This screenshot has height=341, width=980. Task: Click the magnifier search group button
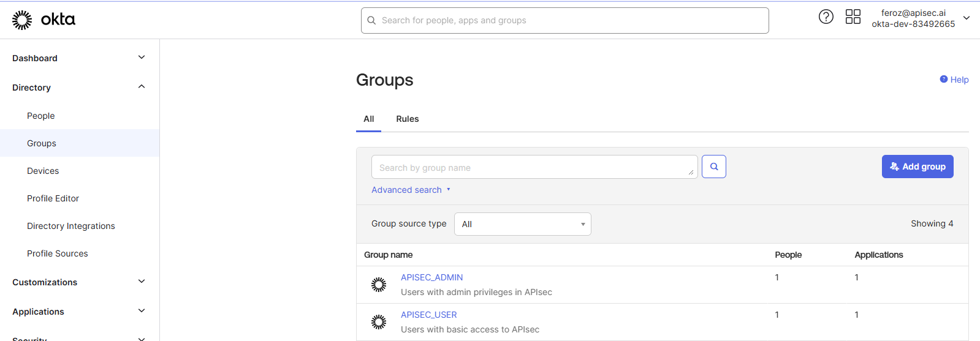(713, 167)
